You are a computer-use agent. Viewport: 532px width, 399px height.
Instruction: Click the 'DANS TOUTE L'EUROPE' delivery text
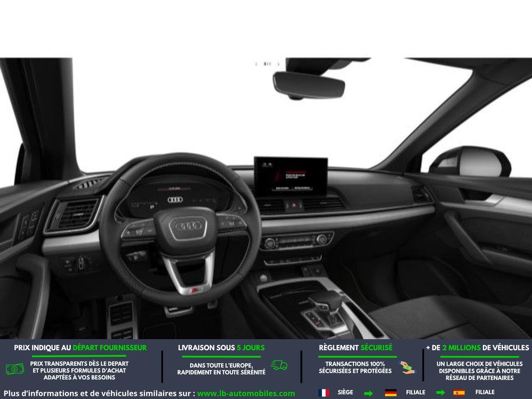[x=221, y=369]
